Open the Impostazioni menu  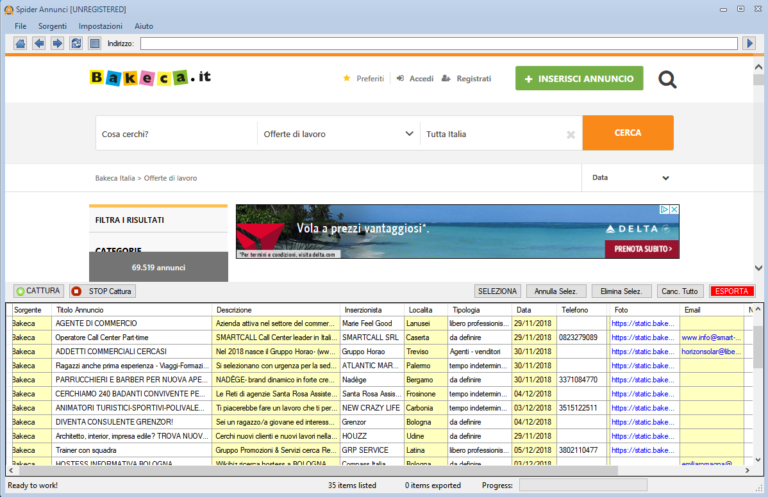tap(100, 25)
